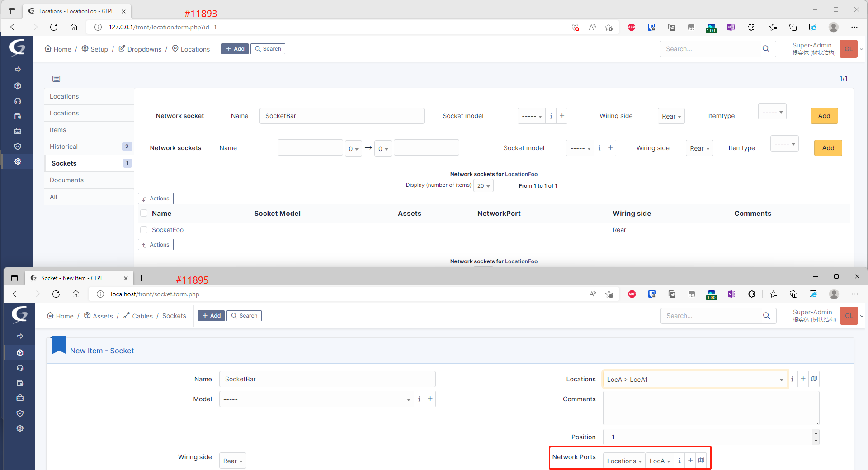Sort by Wiring side column header
Image resolution: width=868 pixels, height=470 pixels.
click(632, 213)
